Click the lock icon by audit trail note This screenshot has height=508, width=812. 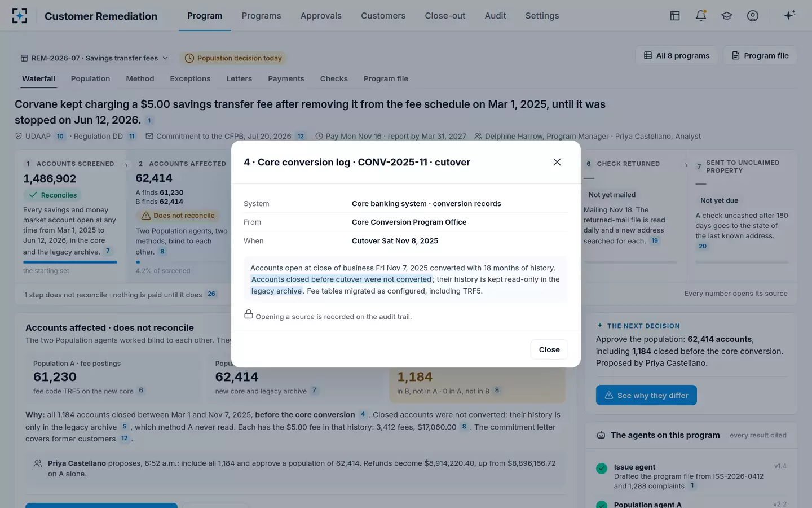248,314
